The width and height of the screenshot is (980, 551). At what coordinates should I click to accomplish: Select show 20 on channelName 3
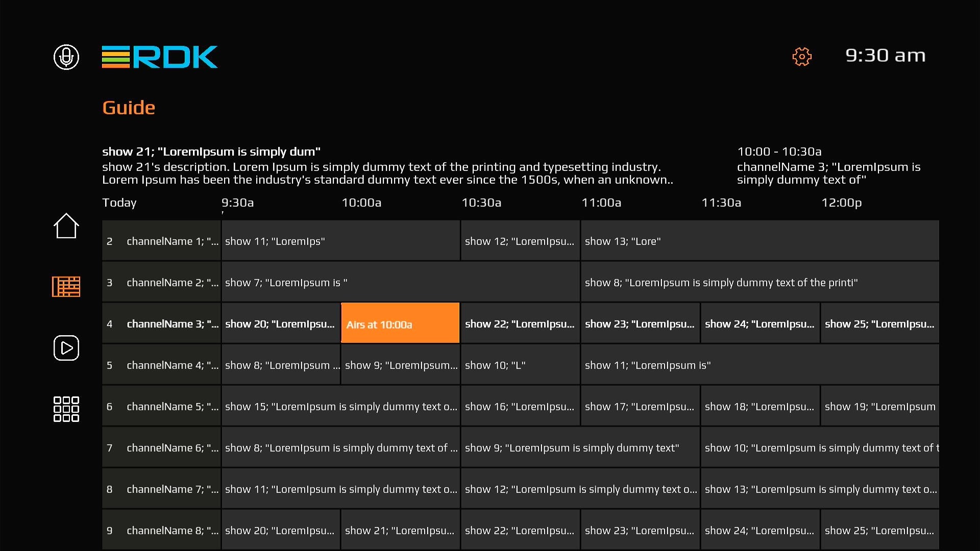pos(281,324)
